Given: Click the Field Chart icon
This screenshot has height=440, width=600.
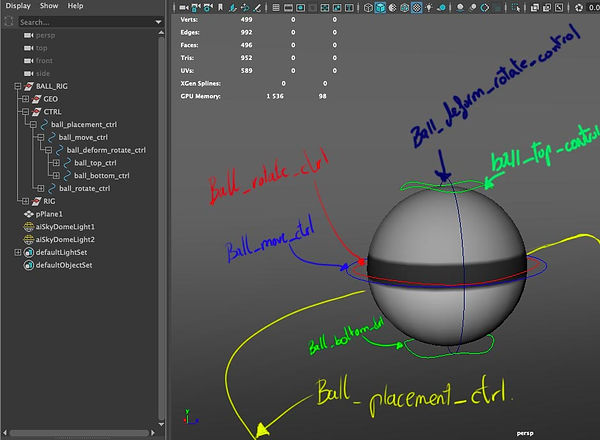Looking at the screenshot, I should point(324,7).
